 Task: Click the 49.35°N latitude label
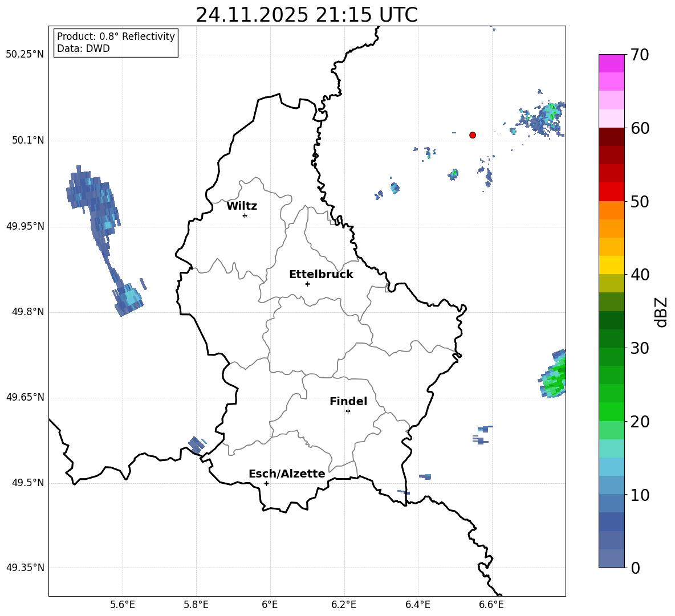click(x=25, y=568)
